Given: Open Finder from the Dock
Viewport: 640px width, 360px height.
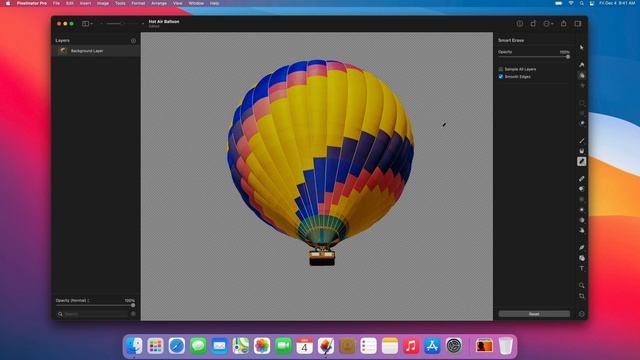Looking at the screenshot, I should point(134,346).
